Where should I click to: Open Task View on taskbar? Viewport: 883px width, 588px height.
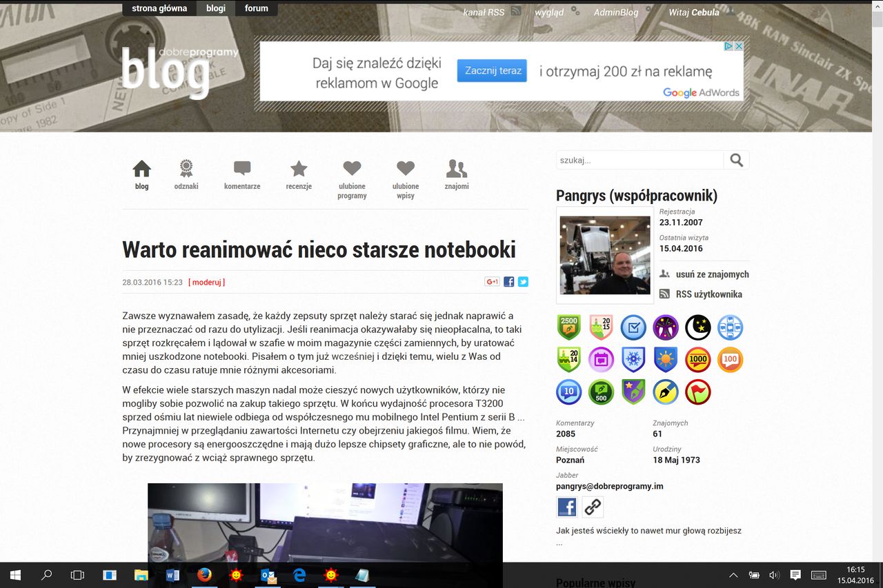click(78, 575)
